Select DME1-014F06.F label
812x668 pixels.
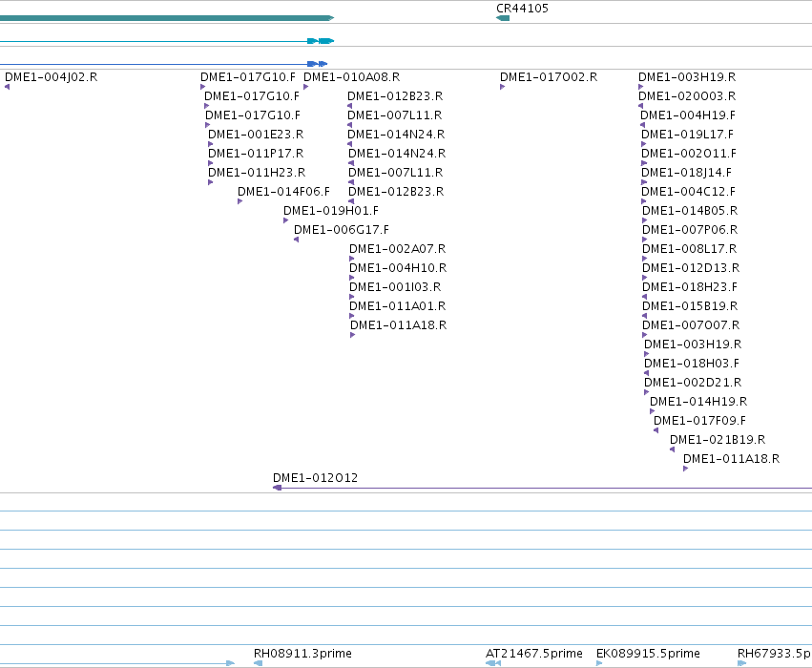tap(283, 192)
